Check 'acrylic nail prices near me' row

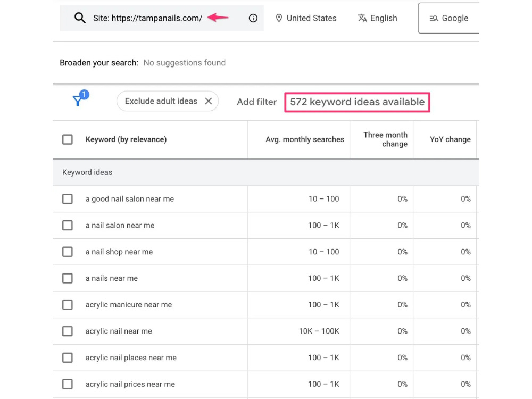click(68, 384)
